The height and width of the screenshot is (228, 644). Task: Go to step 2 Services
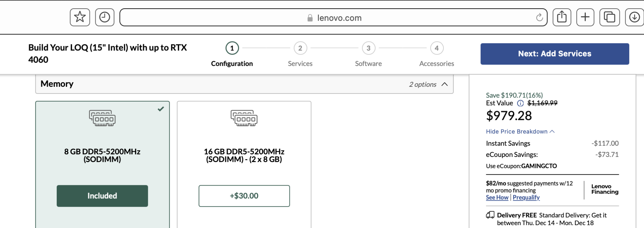[x=300, y=49]
